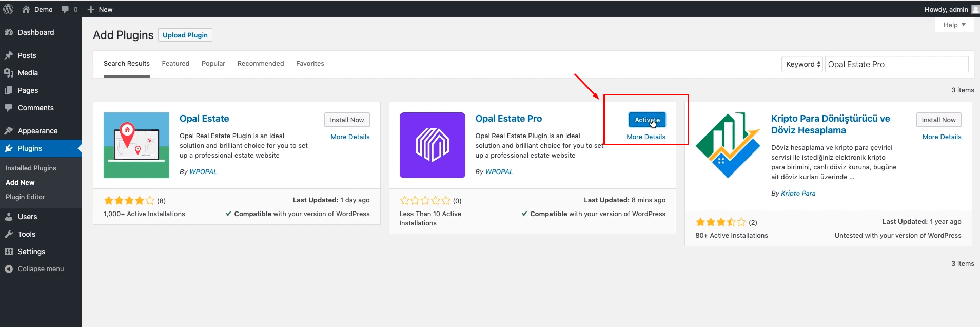Open the Dashboard menu label
Image resolution: width=980 pixels, height=327 pixels.
coord(36,32)
